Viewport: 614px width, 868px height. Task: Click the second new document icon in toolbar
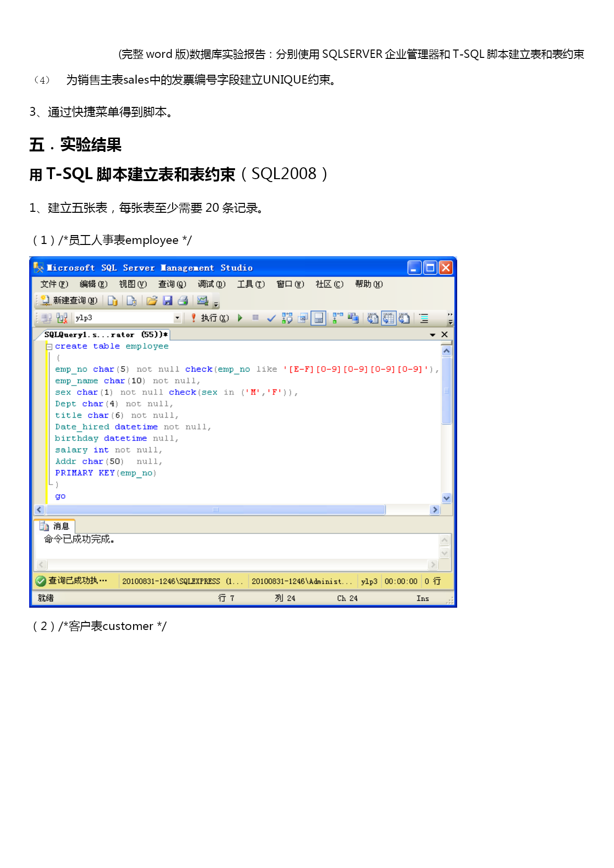pos(132,300)
